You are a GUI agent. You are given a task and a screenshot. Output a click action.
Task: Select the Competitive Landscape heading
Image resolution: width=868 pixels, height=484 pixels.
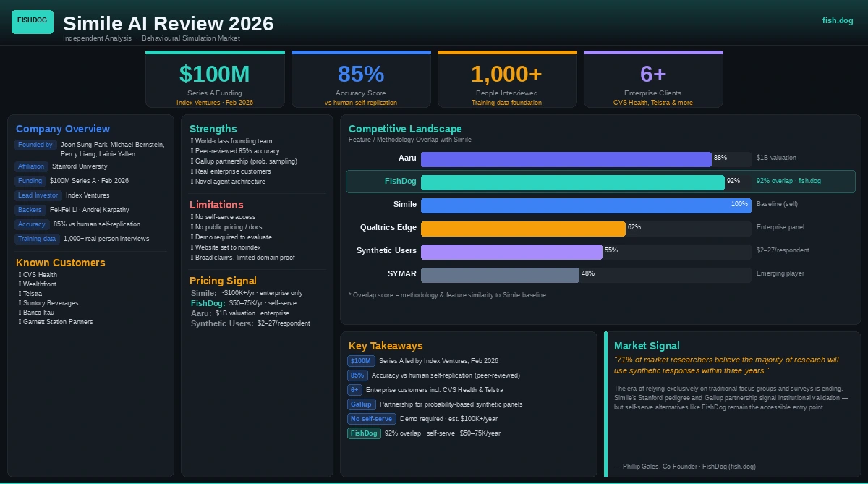coord(405,129)
